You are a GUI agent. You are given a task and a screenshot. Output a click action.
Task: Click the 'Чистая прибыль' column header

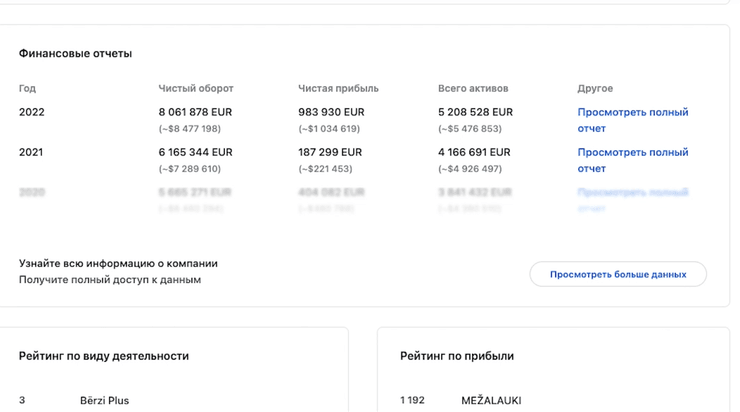[338, 89]
